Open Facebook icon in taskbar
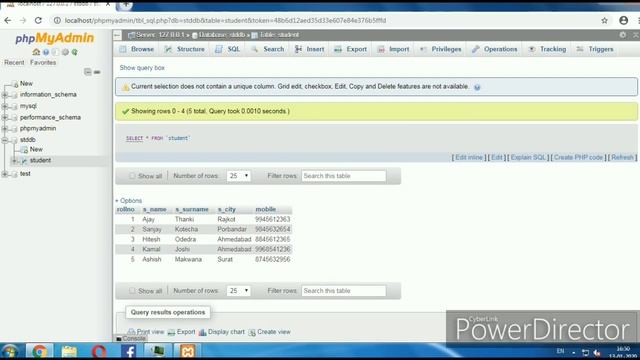This screenshot has height=360, width=640. (129, 351)
